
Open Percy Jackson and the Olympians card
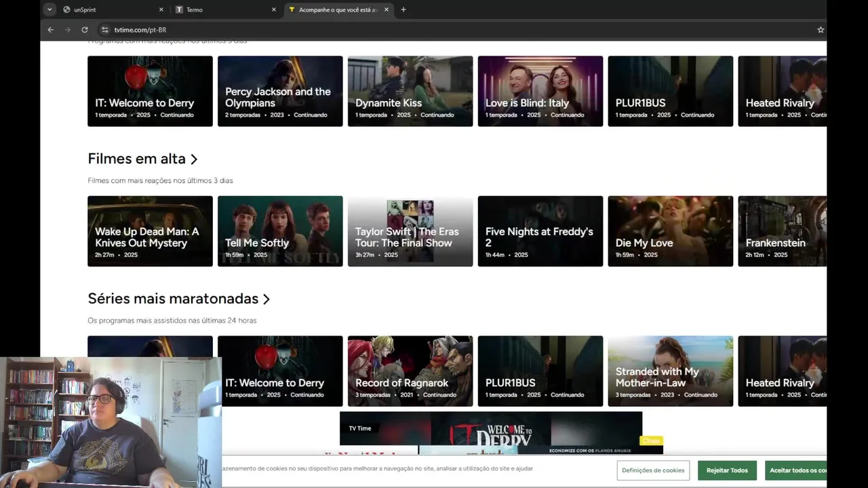280,91
